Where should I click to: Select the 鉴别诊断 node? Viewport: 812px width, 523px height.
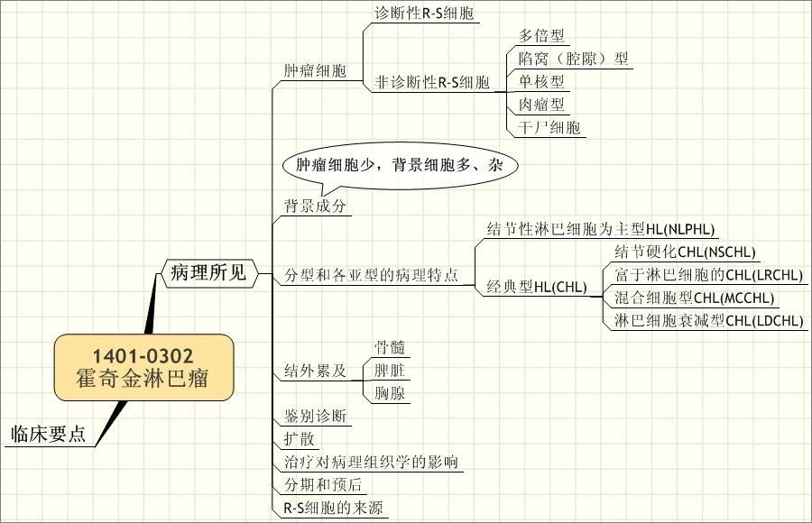(x=315, y=416)
